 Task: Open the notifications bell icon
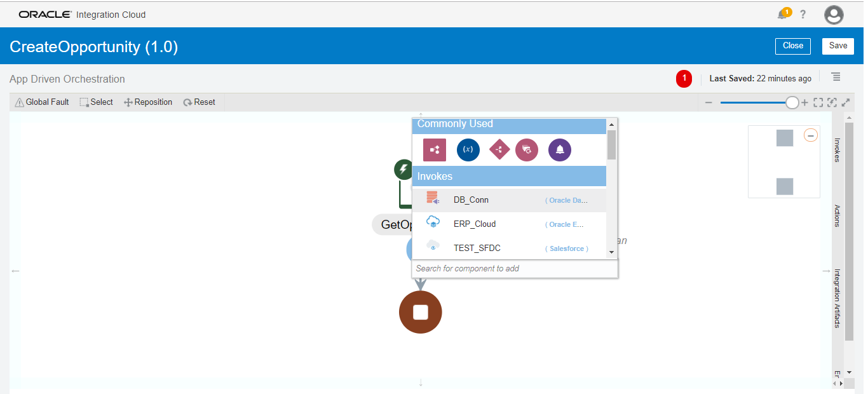[x=783, y=14]
